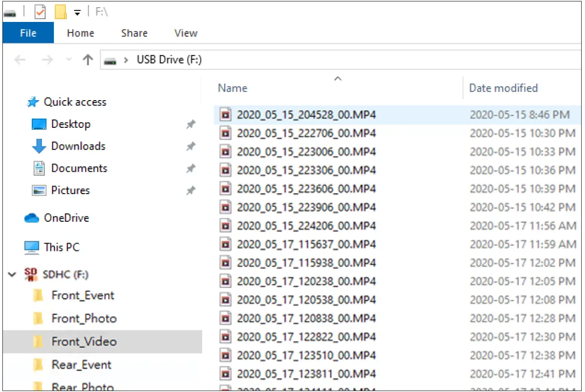Select file 2020_05_15_223906_00.MP4

pos(306,207)
